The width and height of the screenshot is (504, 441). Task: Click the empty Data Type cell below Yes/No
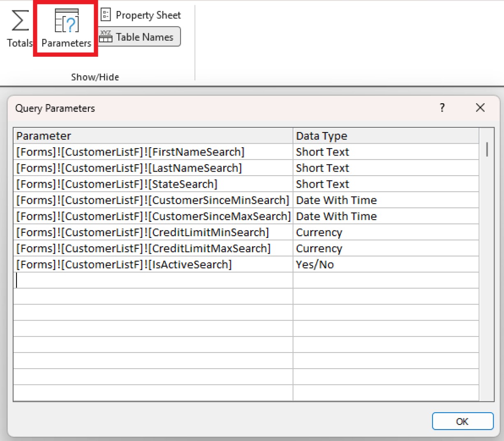(x=386, y=280)
